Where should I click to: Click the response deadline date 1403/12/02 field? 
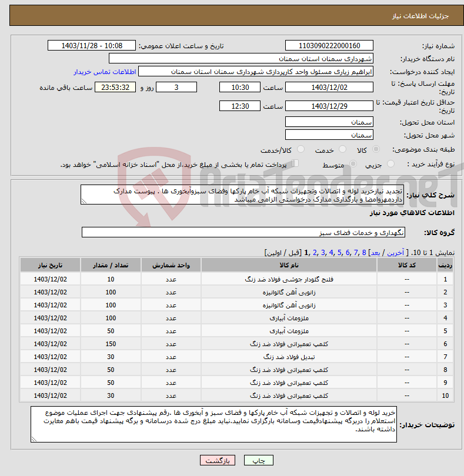pyautogui.click(x=329, y=87)
